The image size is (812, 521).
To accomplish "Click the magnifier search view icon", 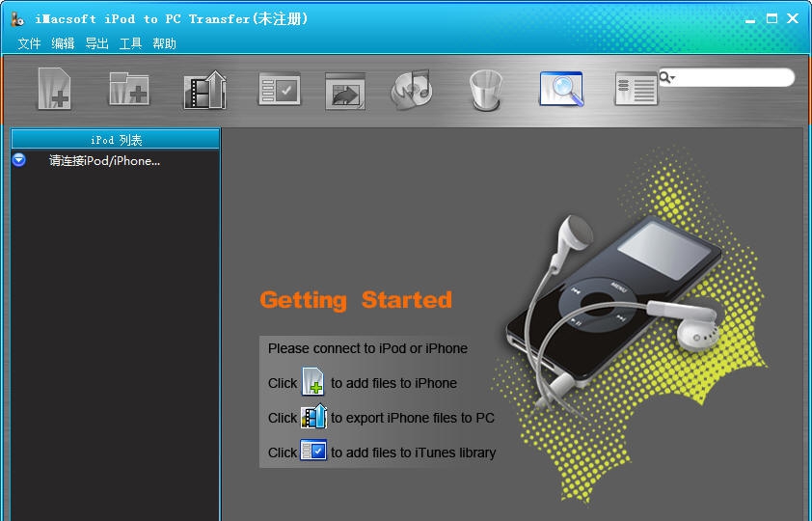I will (561, 89).
